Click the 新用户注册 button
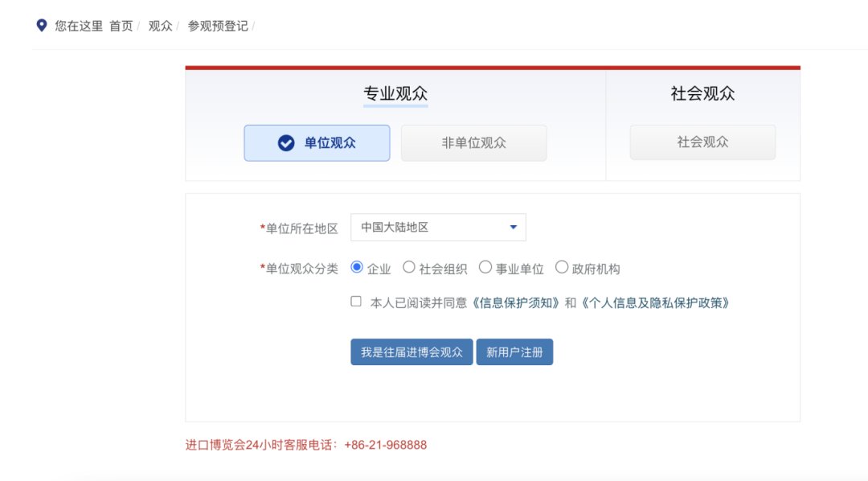Image resolution: width=868 pixels, height=481 pixels. pyautogui.click(x=514, y=351)
